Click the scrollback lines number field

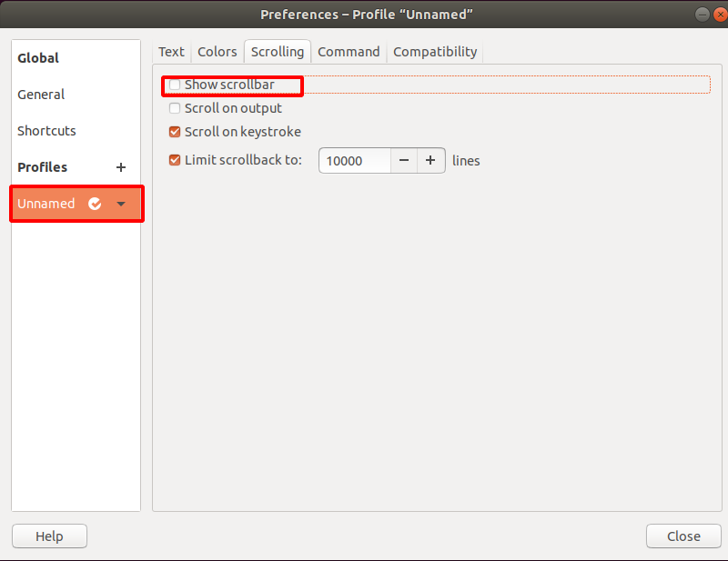354,161
